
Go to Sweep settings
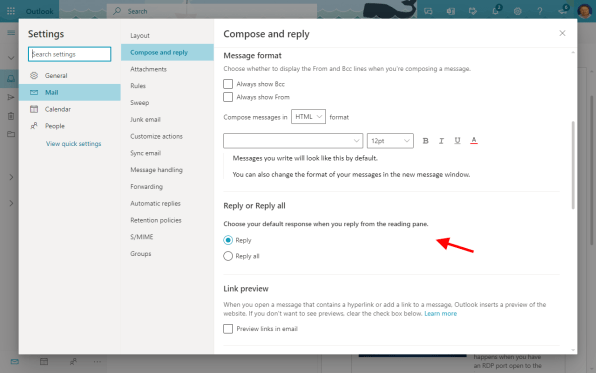click(x=167, y=103)
